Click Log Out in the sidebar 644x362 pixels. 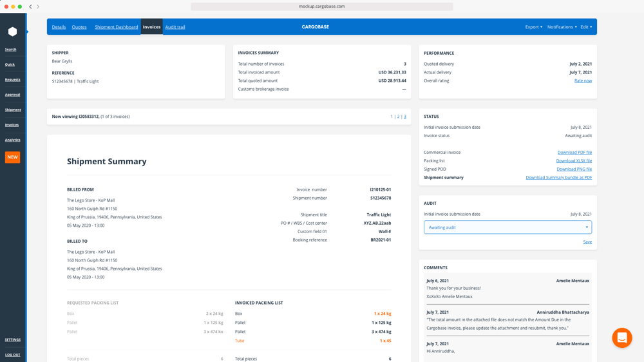pyautogui.click(x=13, y=355)
